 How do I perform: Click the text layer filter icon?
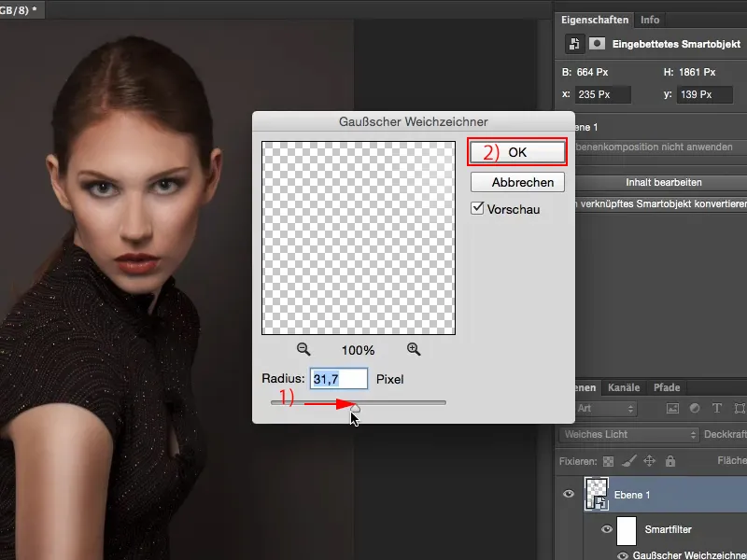717,409
